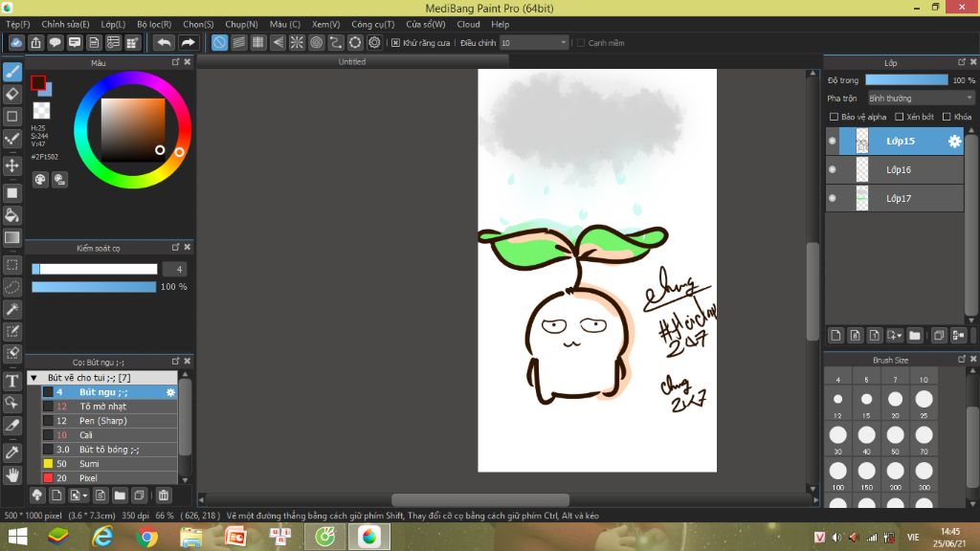Enable the concentric circle snap guide

click(316, 42)
